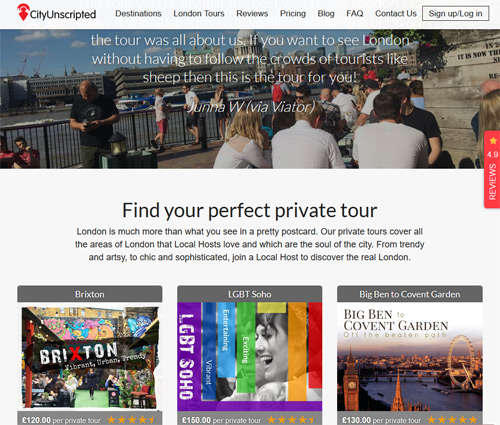Click the £130.00 per private tour price
Viewport: 500px width, 425px height.
click(x=381, y=420)
